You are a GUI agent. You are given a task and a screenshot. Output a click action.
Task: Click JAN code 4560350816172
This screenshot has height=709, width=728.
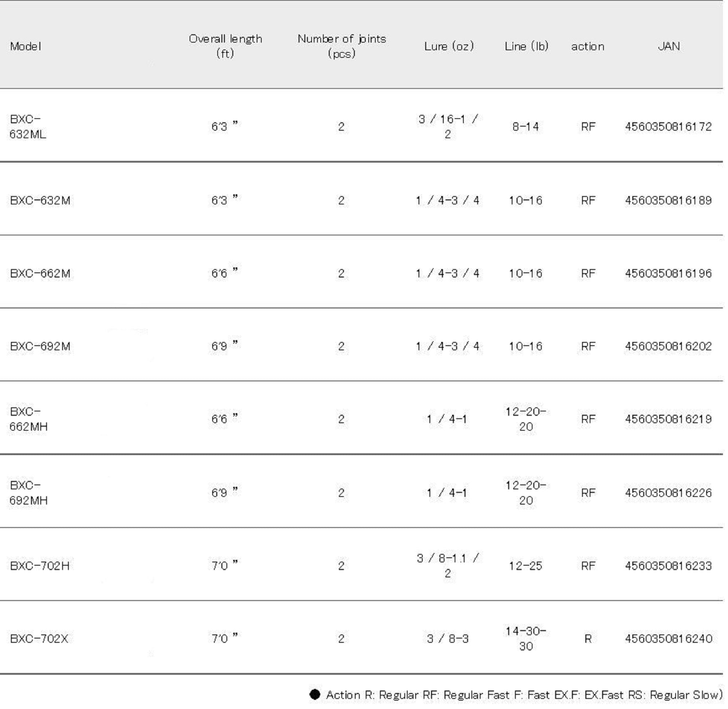668,127
